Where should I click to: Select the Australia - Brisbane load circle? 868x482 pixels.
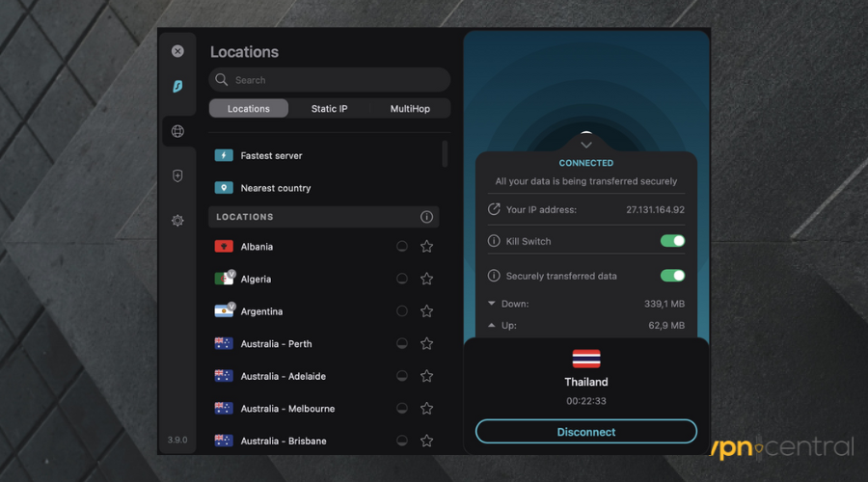[402, 442]
